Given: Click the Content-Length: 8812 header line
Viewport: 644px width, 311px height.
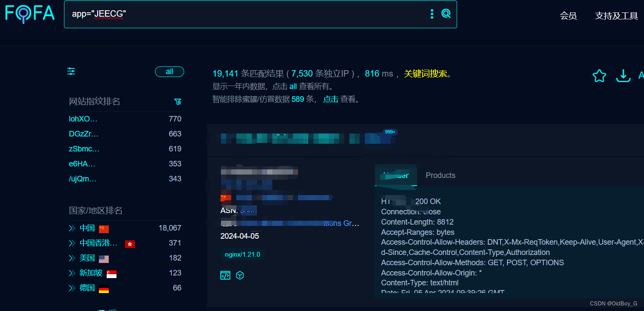Looking at the screenshot, I should [x=417, y=222].
